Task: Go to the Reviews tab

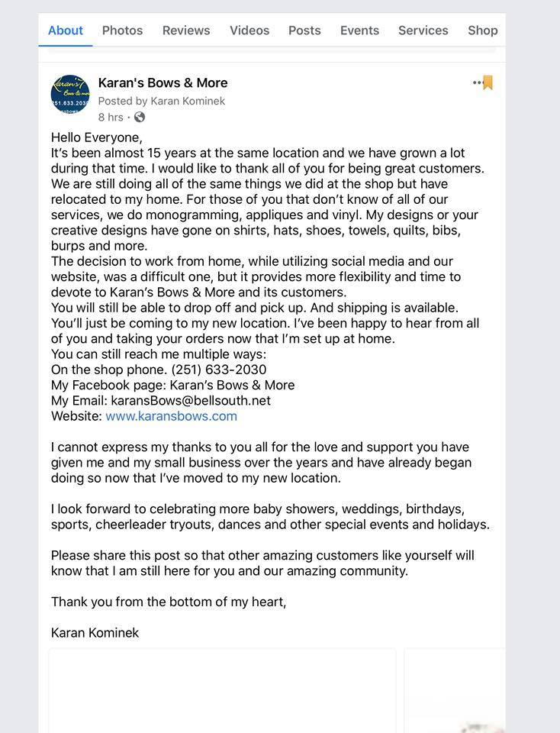Action: 186,31
